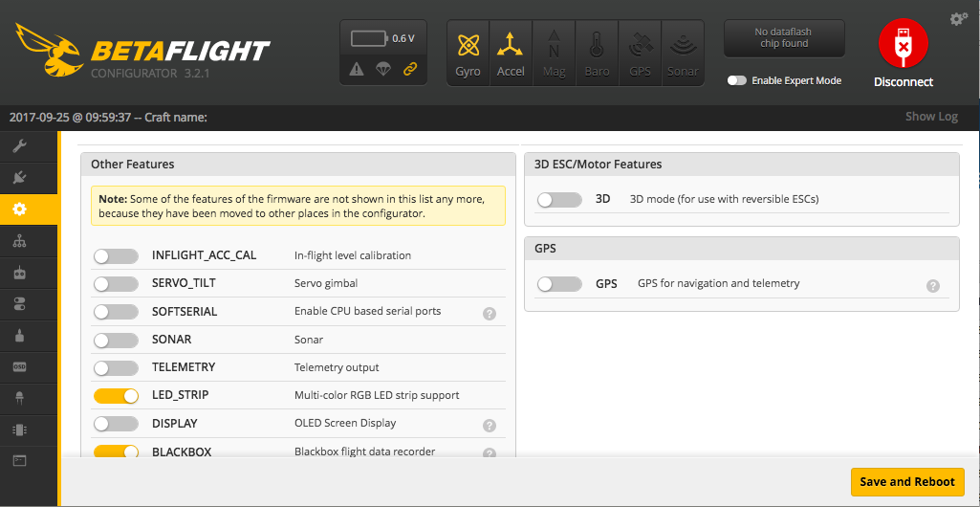Toggle Enable Expert Mode switch
Viewport: 980px width, 507px height.
point(737,80)
